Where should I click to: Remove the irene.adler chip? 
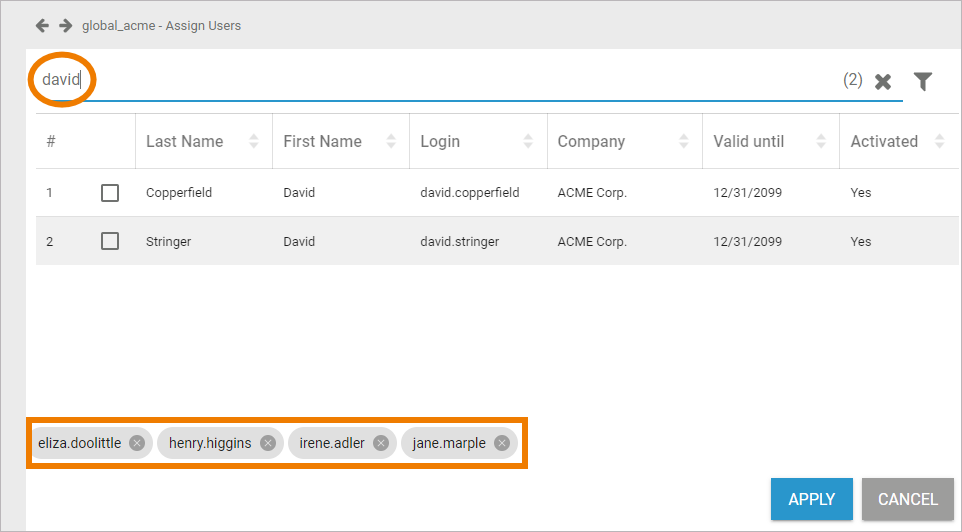pyautogui.click(x=381, y=443)
